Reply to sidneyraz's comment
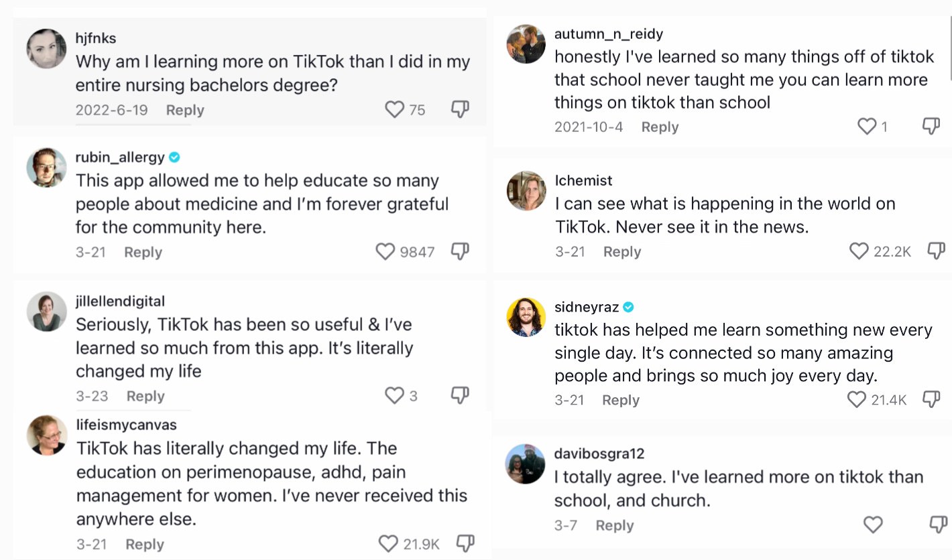 click(x=620, y=400)
